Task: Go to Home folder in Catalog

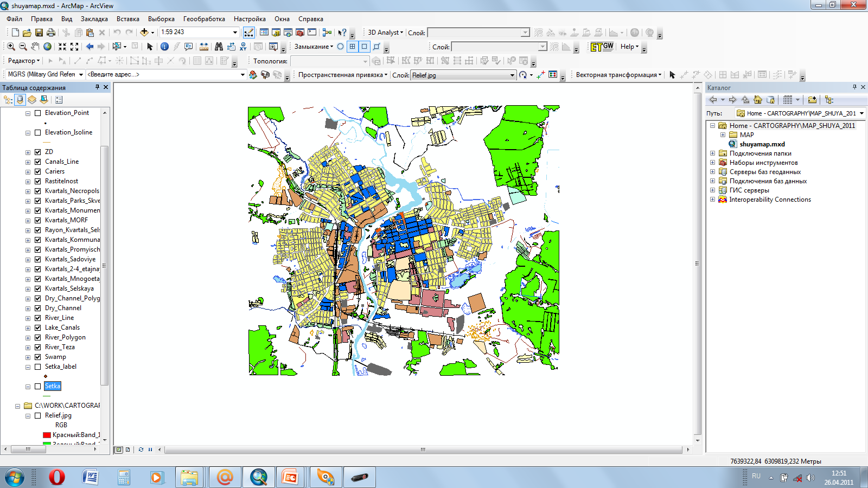Action: (758, 100)
